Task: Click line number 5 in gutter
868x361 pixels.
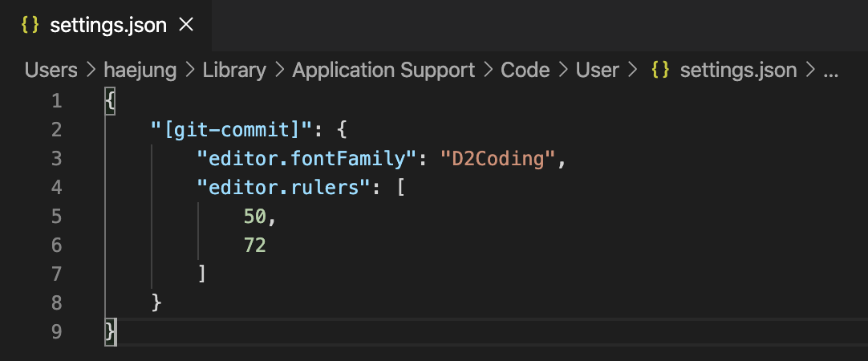Action: pos(56,217)
